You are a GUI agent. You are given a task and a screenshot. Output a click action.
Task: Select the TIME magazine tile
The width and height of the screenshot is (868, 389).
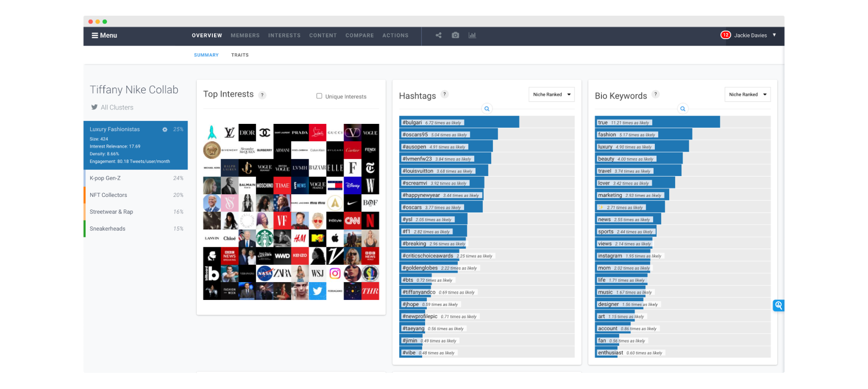282,185
